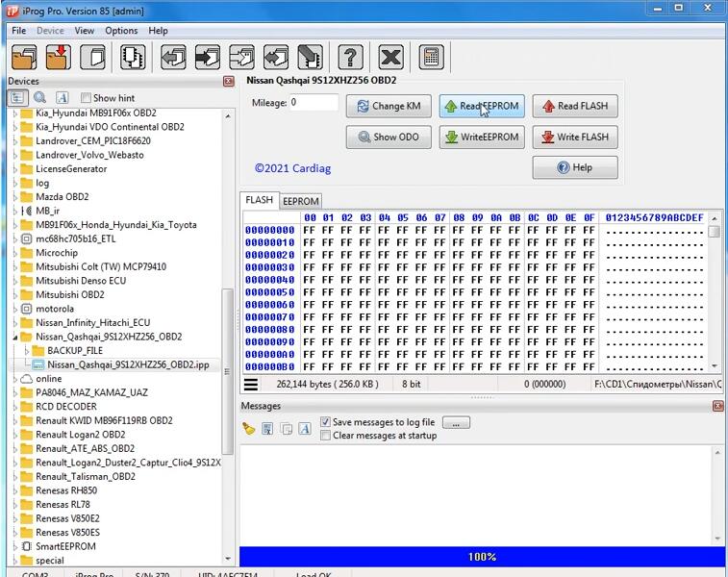The width and height of the screenshot is (728, 577).
Task: Click the Help button in device panel
Action: (x=575, y=167)
